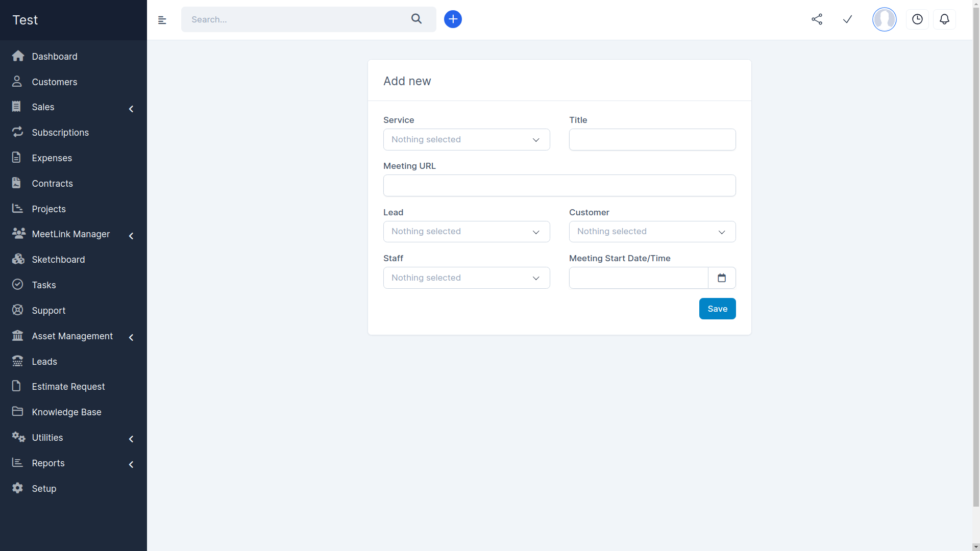Screen dimensions: 980x551
Task: Open the Staff dropdown
Action: [x=466, y=278]
